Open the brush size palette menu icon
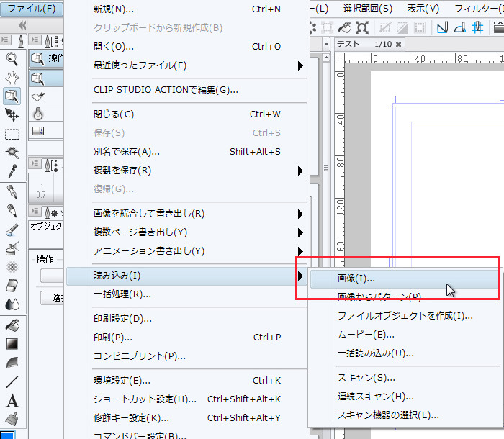This screenshot has width=504, height=439. [35, 164]
